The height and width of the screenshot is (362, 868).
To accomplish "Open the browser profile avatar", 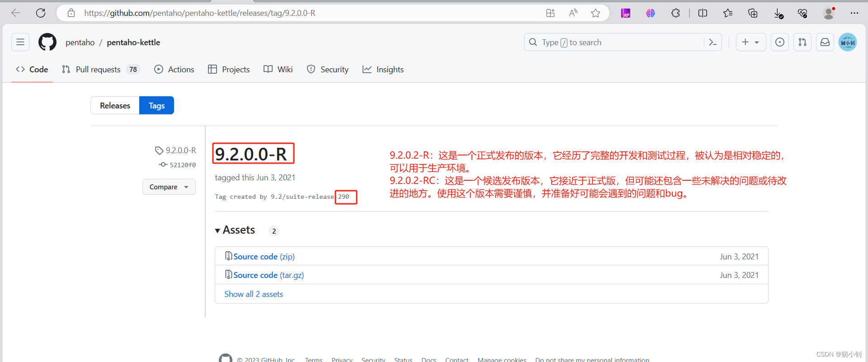I will click(829, 13).
